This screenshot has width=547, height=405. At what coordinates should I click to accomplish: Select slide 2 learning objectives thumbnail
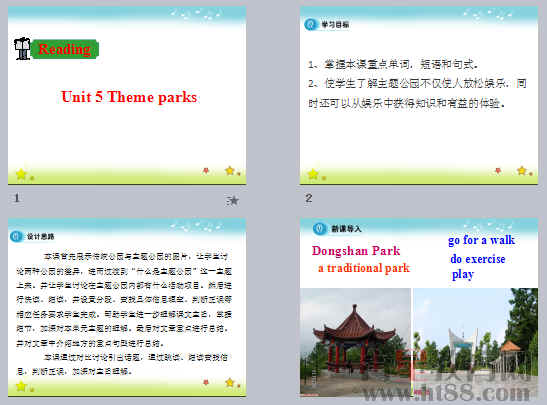(419, 95)
